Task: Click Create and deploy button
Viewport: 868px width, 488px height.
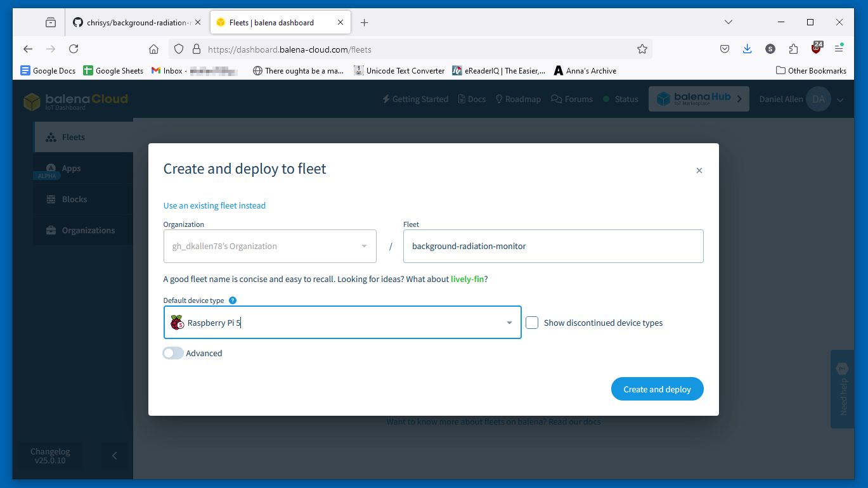Action: pyautogui.click(x=657, y=389)
